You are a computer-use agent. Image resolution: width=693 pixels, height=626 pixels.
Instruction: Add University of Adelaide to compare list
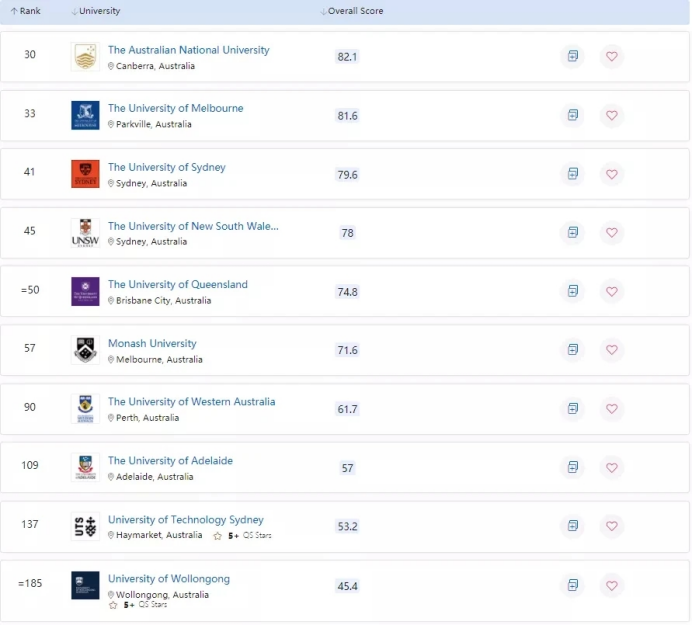(x=572, y=467)
